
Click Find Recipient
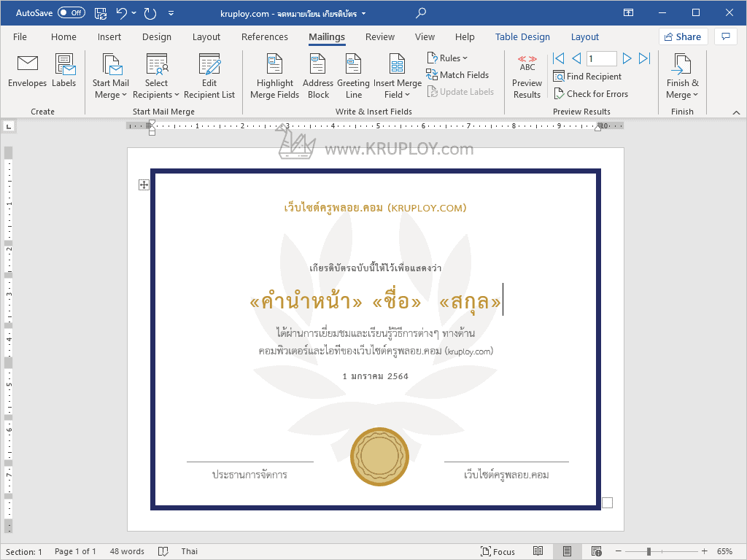coord(587,76)
